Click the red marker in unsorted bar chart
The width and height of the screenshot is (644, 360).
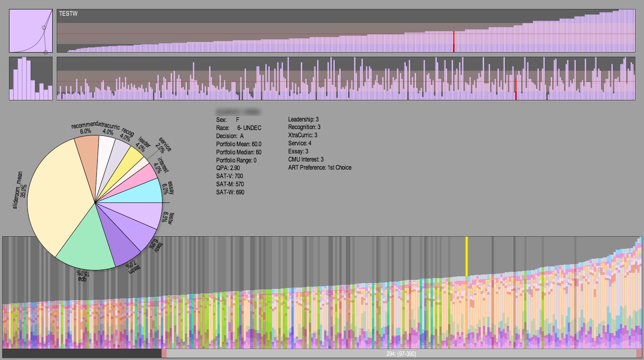tap(516, 90)
